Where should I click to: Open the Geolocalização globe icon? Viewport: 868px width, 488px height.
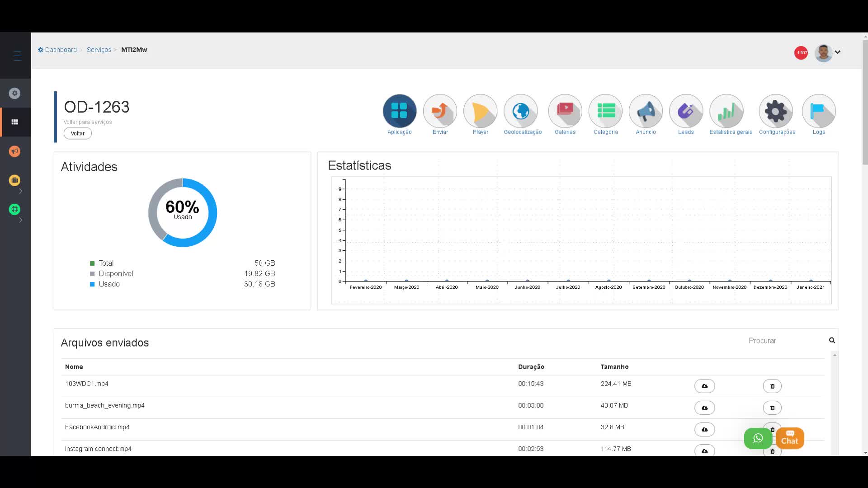pyautogui.click(x=521, y=111)
